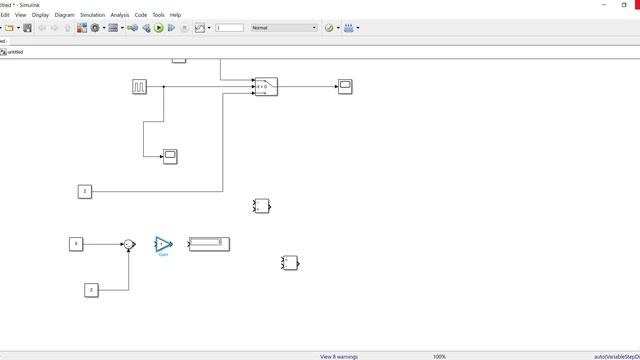Screen dimensions: 640x360
Task: Click the Gain block's 'Gain' label
Action: pyautogui.click(x=163, y=254)
